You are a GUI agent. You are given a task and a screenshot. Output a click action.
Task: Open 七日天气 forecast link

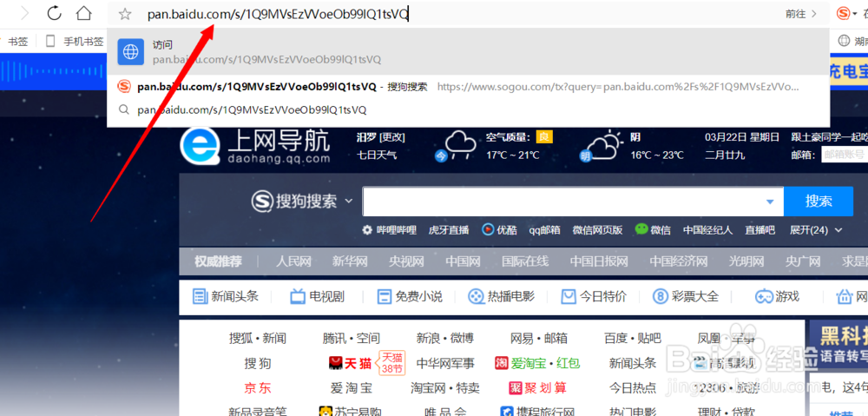[377, 155]
